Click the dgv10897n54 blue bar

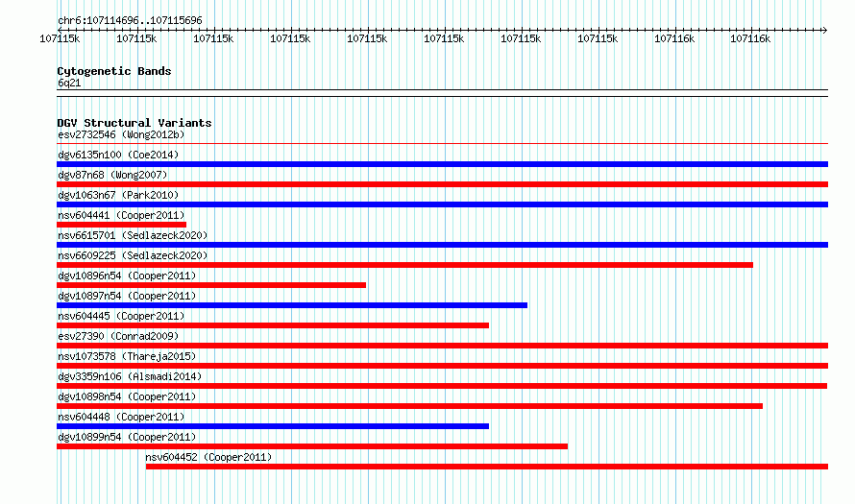[x=292, y=305]
